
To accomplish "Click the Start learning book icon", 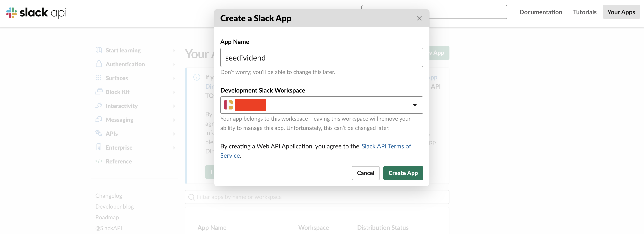I will 99,50.
